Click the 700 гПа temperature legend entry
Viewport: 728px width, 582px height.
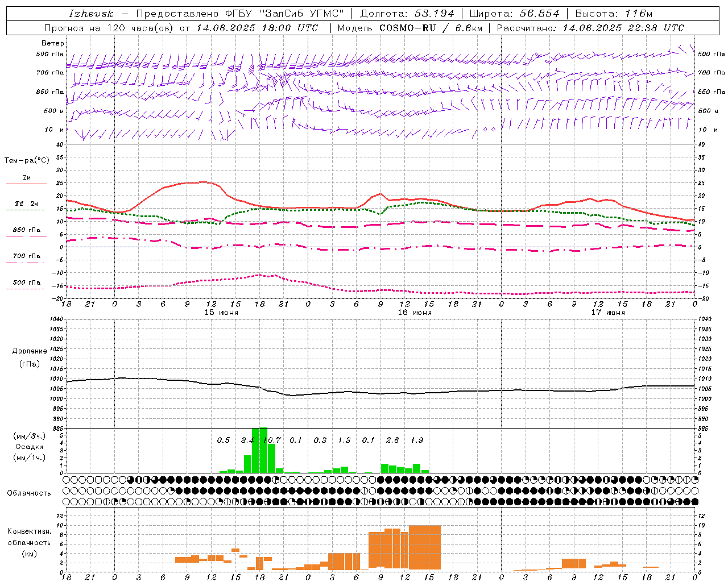point(26,256)
